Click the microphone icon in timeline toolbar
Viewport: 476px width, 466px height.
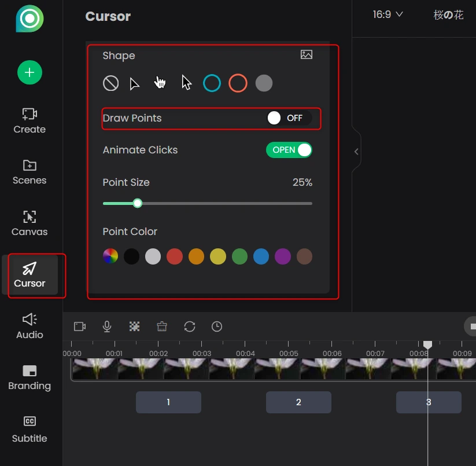(x=107, y=326)
